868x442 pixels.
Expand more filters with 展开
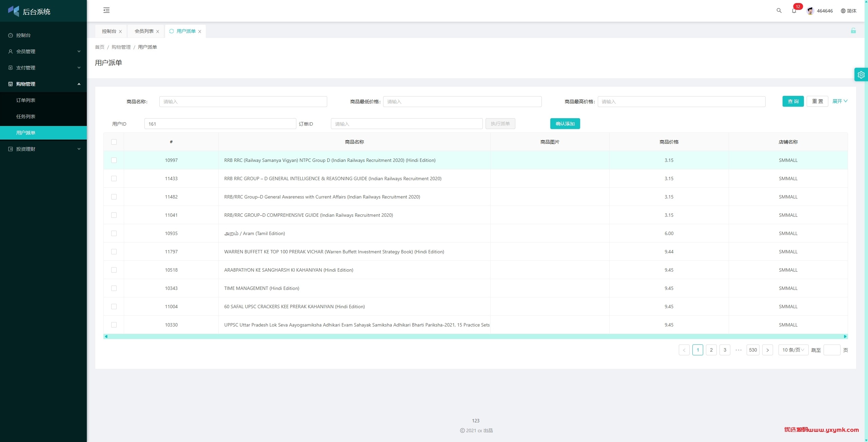coord(840,101)
